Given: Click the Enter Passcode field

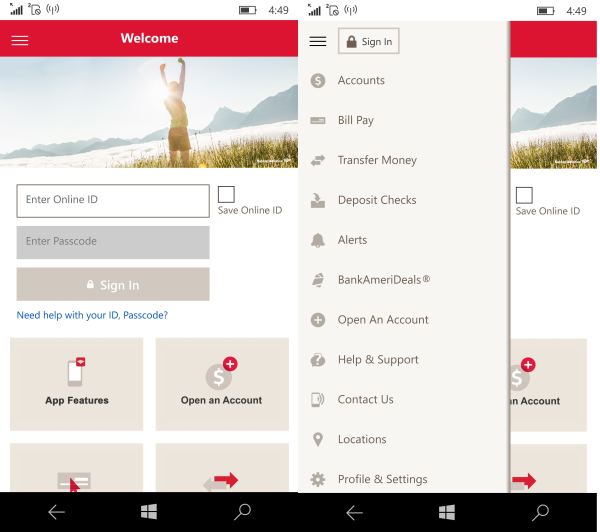Looking at the screenshot, I should click(x=113, y=242).
